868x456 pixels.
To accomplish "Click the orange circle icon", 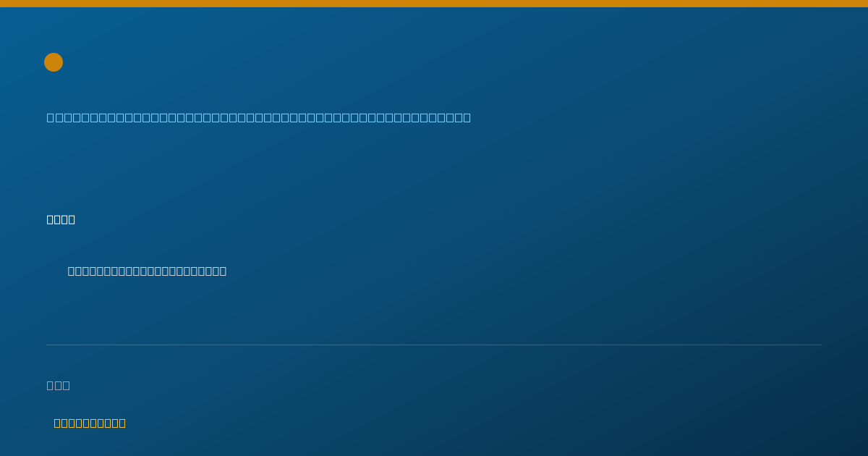I will pyautogui.click(x=54, y=62).
